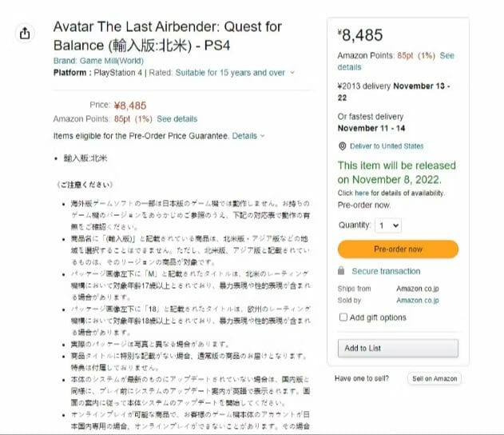This screenshot has height=435, width=504.
Task: Click the Sold by Amazon.co.jp link
Action: [418, 301]
